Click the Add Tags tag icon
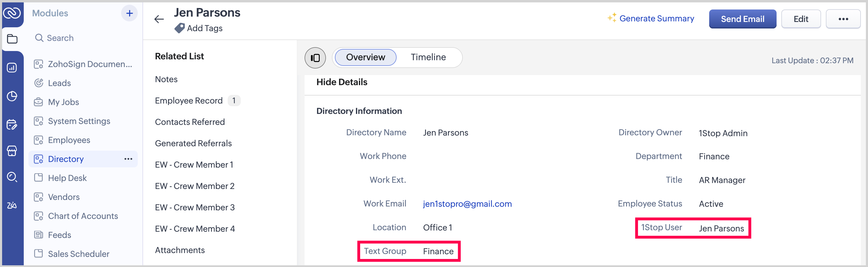 179,28
